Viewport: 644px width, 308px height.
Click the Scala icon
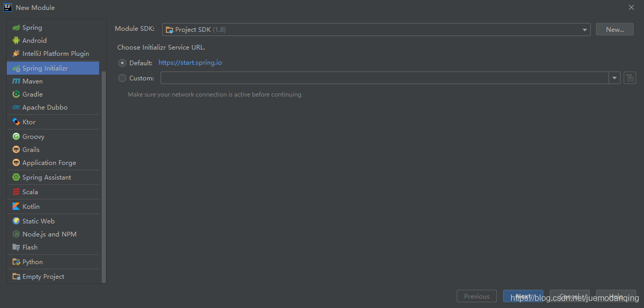[16, 192]
